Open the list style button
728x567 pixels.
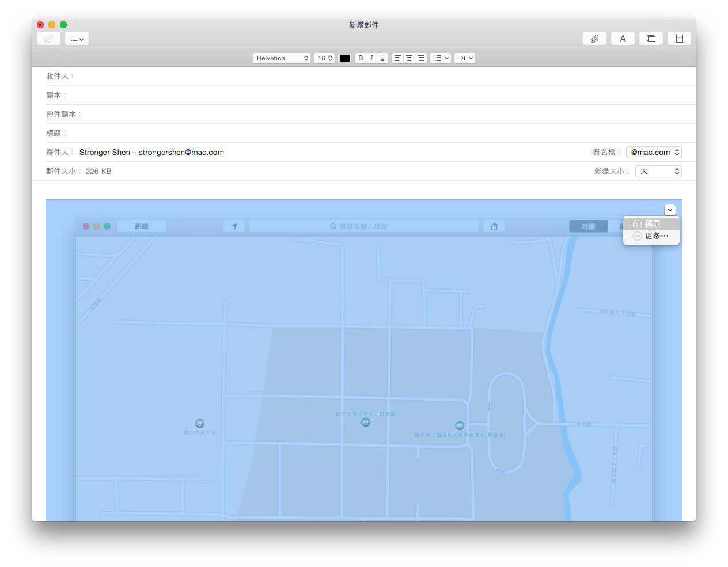click(x=441, y=58)
